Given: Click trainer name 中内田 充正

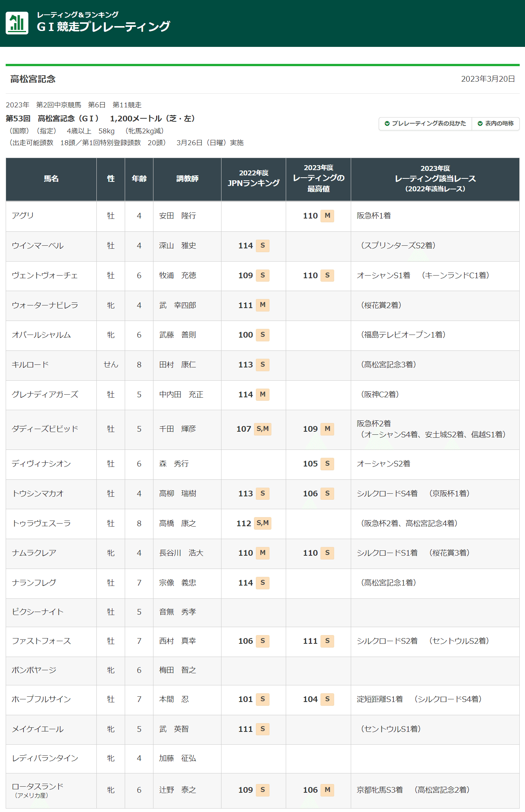Looking at the screenshot, I should (181, 394).
